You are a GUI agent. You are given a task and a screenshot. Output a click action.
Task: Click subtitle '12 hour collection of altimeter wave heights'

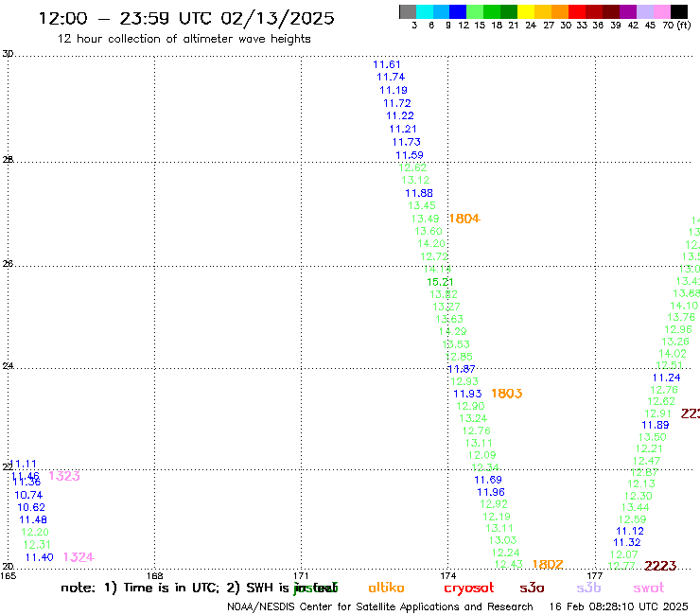tap(184, 39)
